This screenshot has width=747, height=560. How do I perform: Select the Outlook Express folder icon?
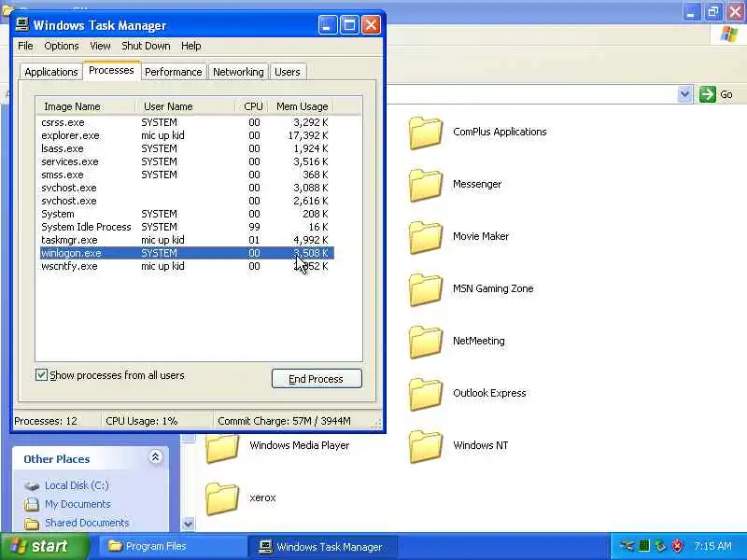pyautogui.click(x=426, y=394)
